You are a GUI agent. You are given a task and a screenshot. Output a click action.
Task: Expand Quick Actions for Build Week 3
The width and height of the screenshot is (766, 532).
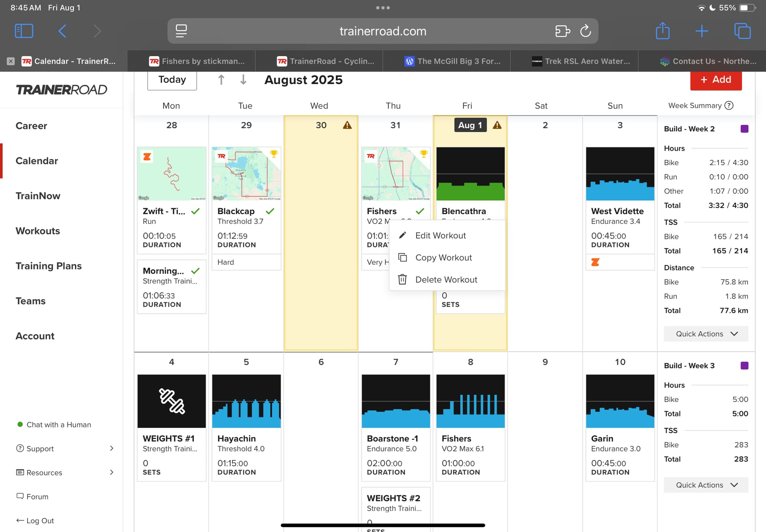click(x=706, y=485)
